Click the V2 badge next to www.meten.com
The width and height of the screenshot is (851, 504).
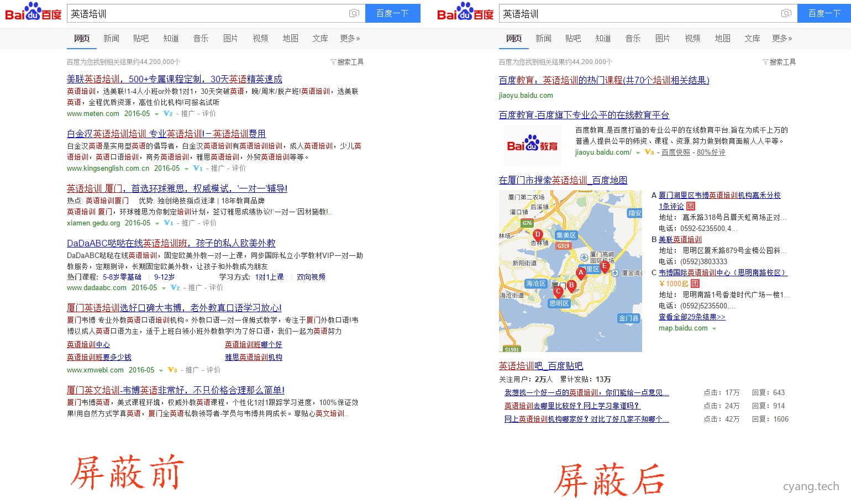167,113
